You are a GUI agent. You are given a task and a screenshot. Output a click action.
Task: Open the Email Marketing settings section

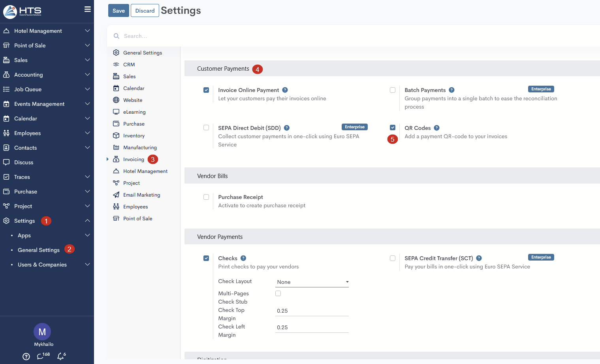(141, 195)
